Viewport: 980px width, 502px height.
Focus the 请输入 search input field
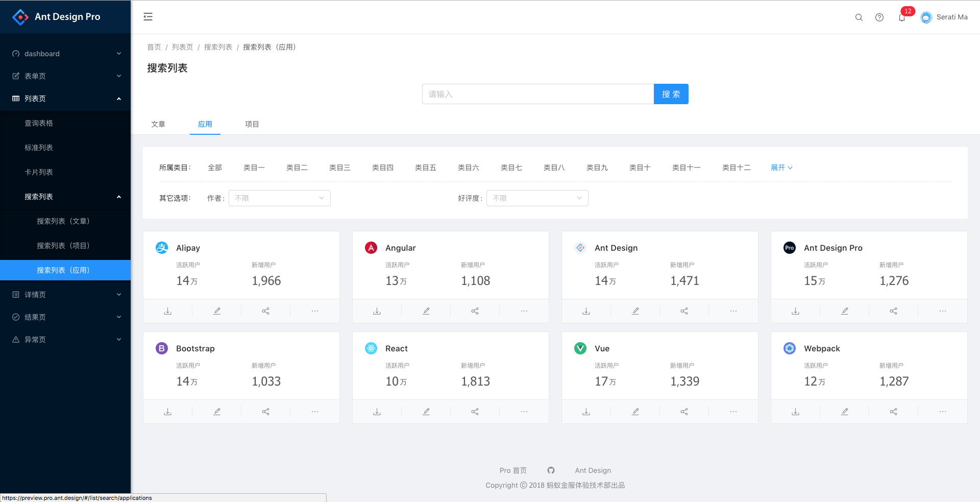pyautogui.click(x=538, y=94)
